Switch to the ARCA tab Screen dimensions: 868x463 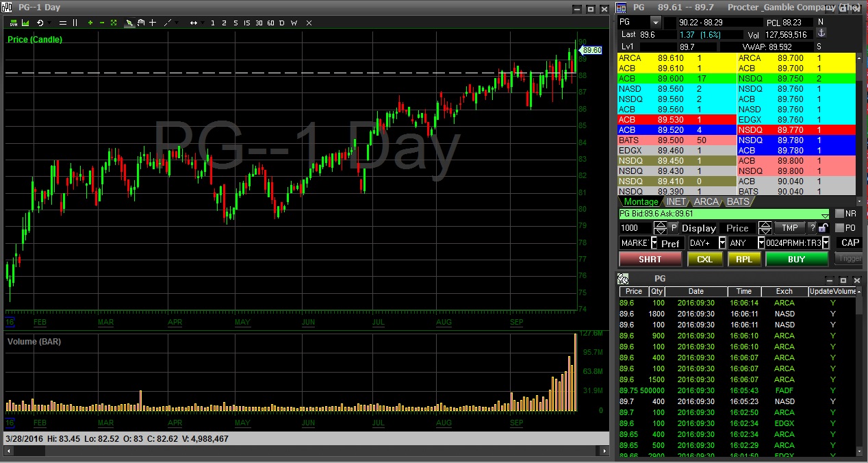[706, 201]
